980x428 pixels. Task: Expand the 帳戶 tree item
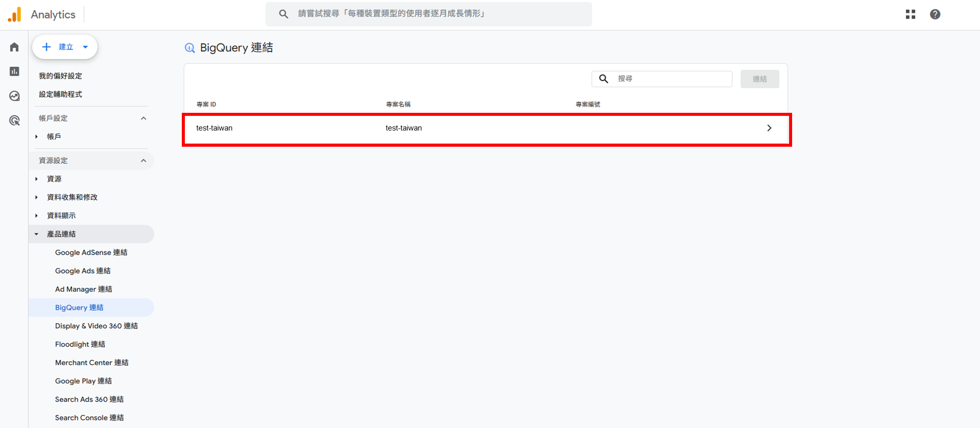pos(36,137)
